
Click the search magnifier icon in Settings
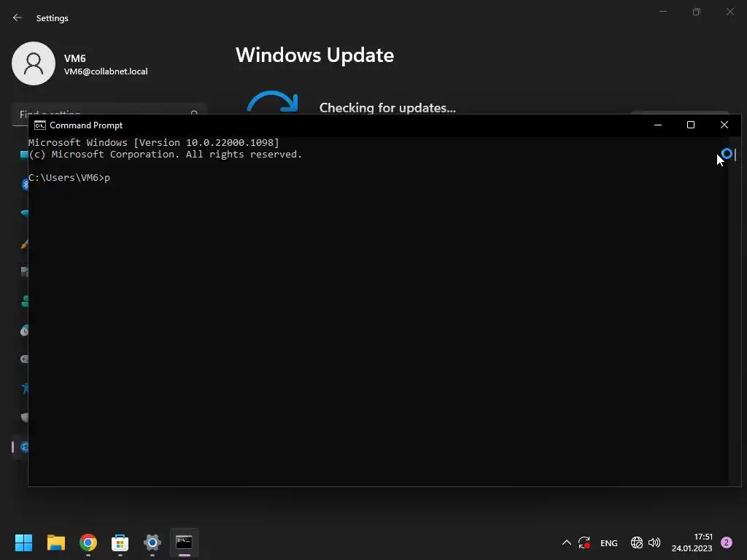194,112
